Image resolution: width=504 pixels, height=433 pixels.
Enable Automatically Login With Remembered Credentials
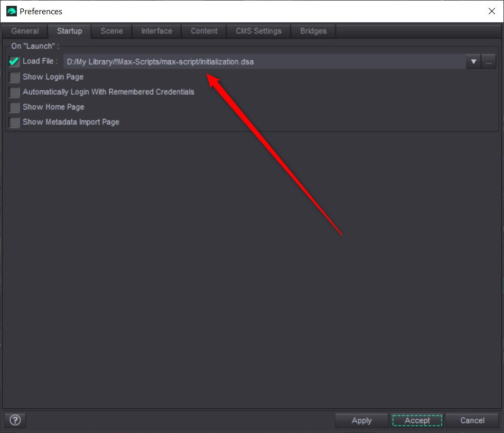click(14, 93)
